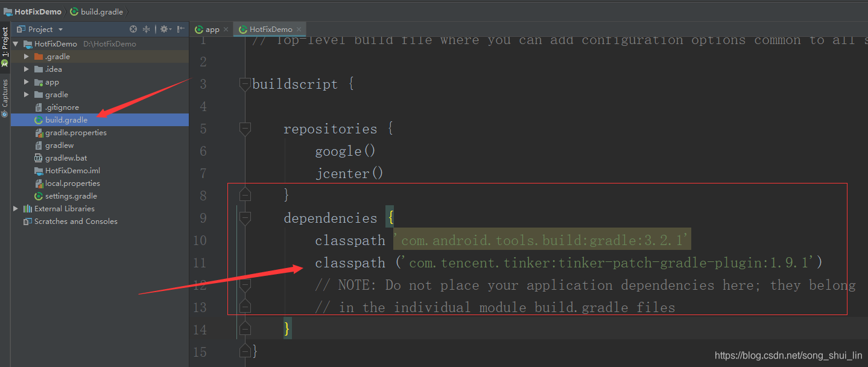
Task: Open the Project panel settings gear
Action: point(165,29)
